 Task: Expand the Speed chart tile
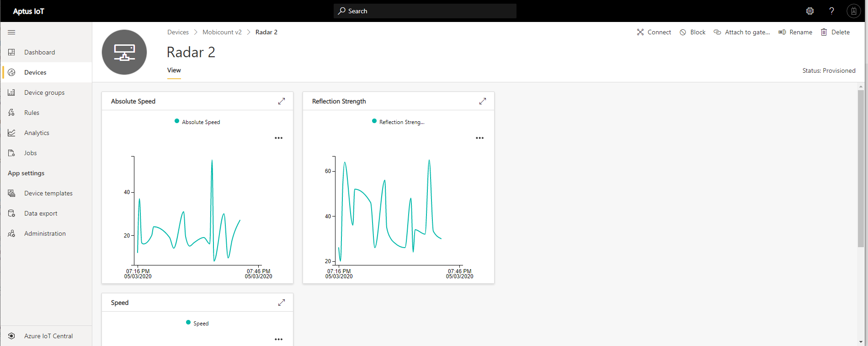coord(282,303)
